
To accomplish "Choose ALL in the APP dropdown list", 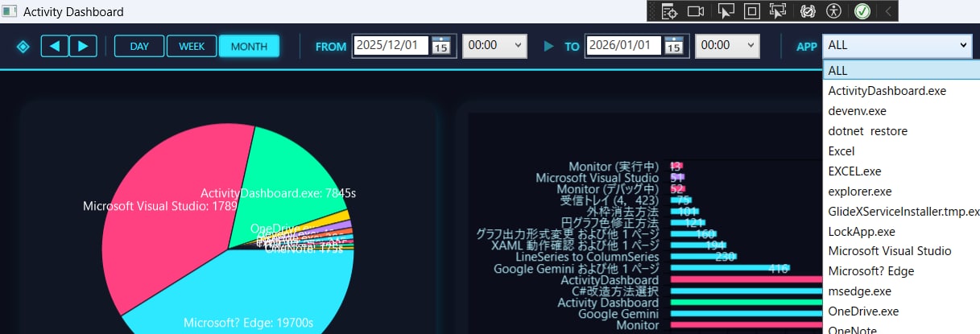I will pyautogui.click(x=901, y=71).
